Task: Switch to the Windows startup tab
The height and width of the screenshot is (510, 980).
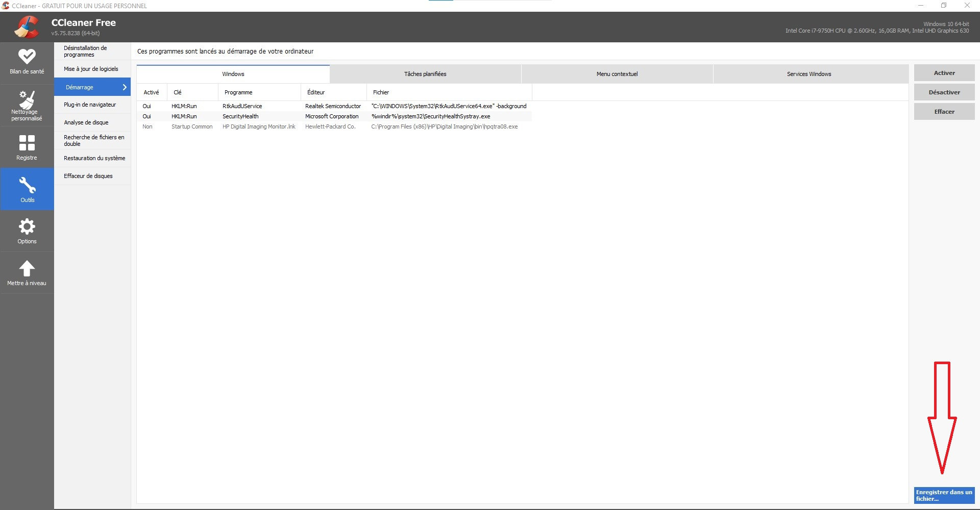Action: (233, 74)
